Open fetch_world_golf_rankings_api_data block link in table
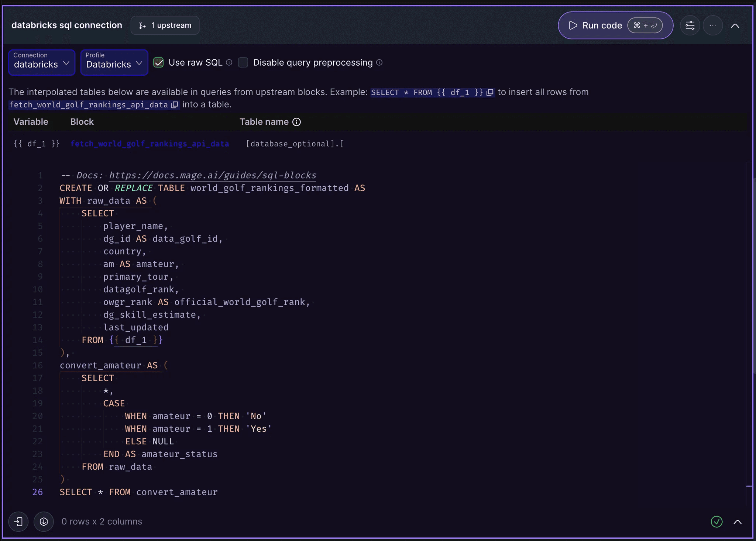Viewport: 756px width, 541px height. [150, 144]
